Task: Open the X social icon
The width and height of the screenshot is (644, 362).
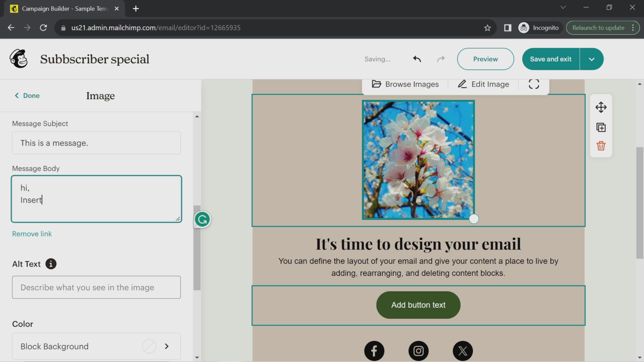Action: tap(463, 351)
